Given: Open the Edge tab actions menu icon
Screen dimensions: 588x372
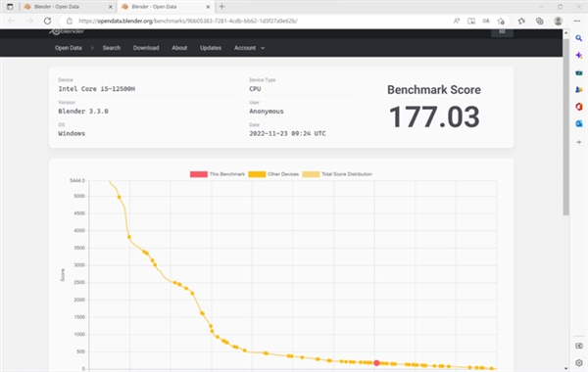Looking at the screenshot, I should (10, 7).
